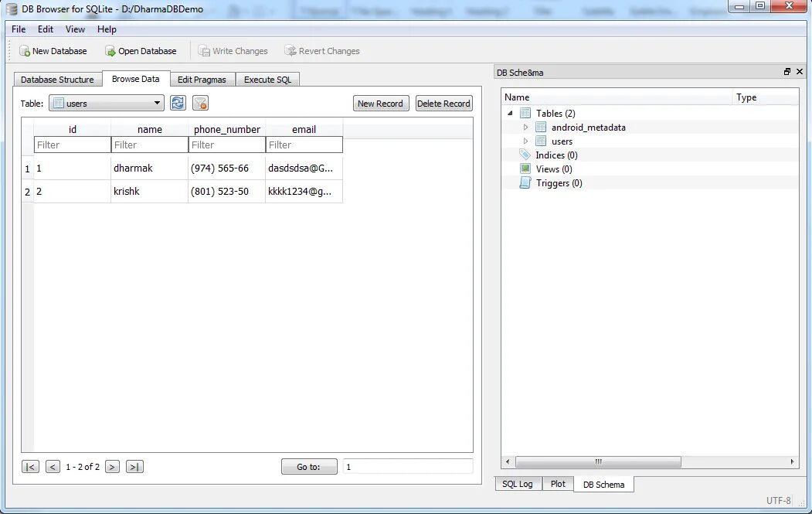Screen dimensions: 812x514
Task: Click the users table icon in schema tree
Action: coord(541,141)
